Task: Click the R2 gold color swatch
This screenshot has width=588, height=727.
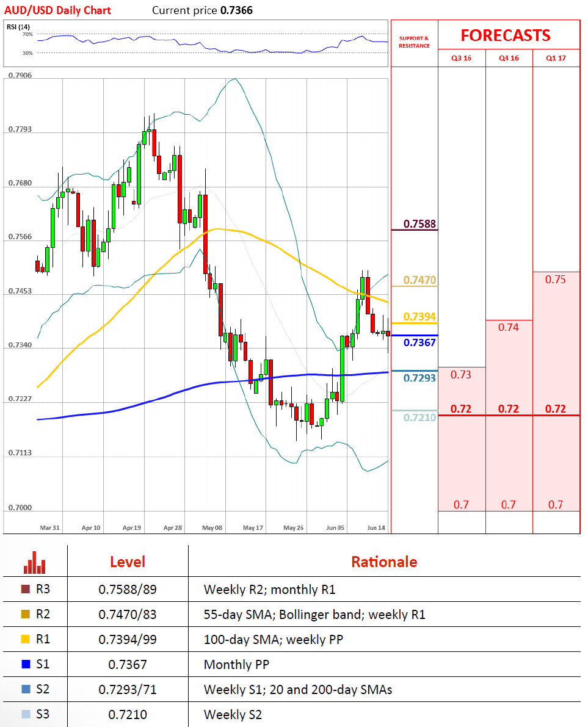Action: point(26,614)
